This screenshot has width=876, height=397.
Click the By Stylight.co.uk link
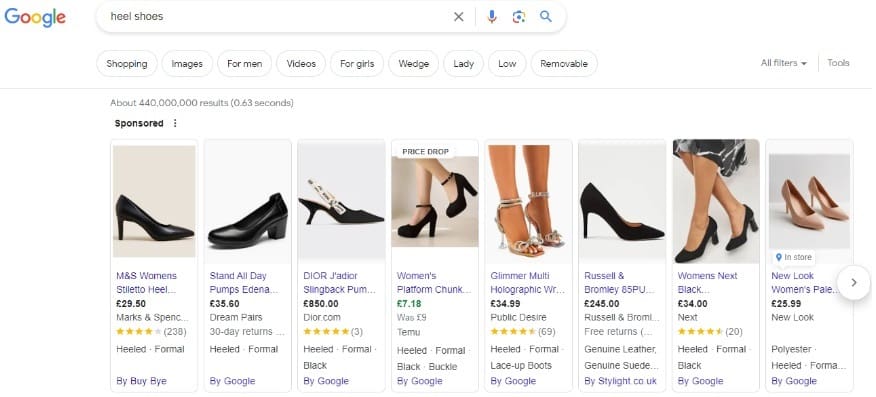620,381
